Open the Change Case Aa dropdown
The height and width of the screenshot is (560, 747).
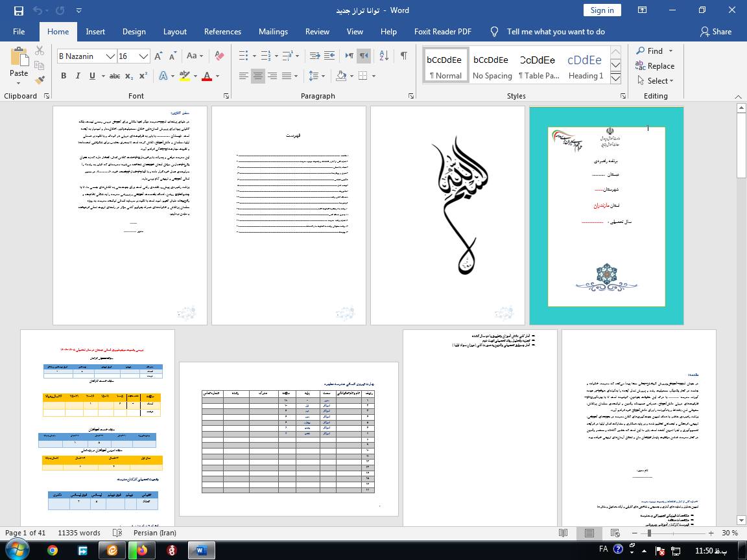pos(195,56)
